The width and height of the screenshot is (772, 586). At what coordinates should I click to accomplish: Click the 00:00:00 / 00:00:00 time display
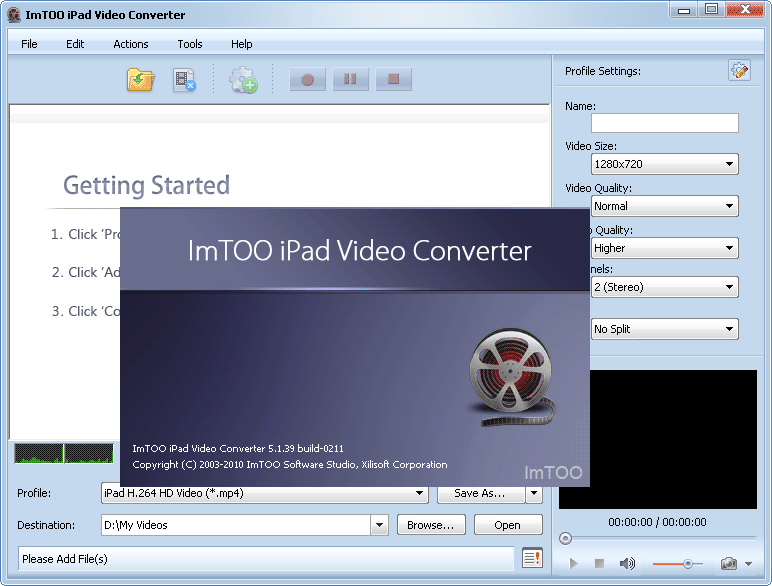coord(657,522)
